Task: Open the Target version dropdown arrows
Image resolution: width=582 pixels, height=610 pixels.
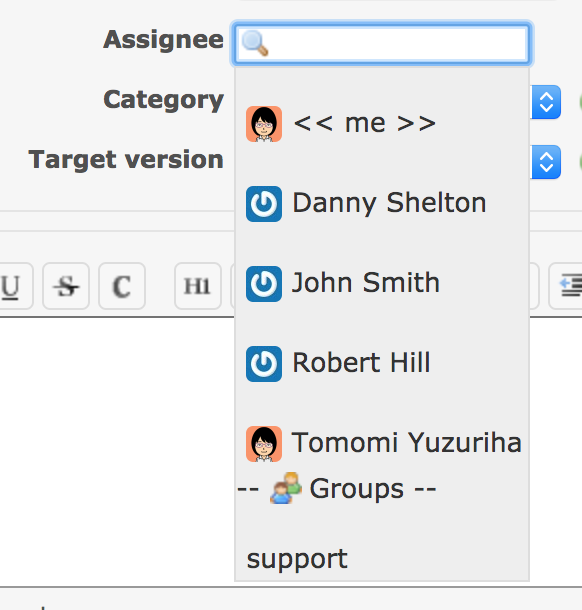Action: pos(546,162)
